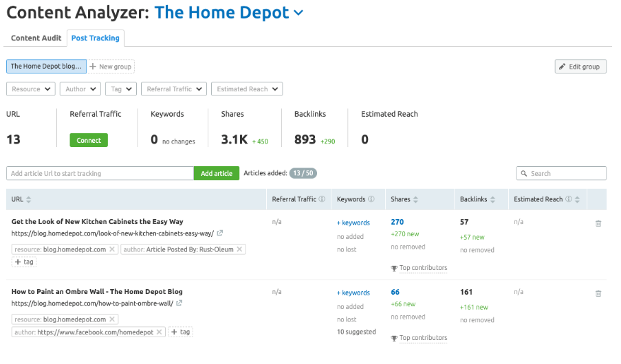The height and width of the screenshot is (364, 621).
Task: Switch to the Content Audit tab
Action: [x=36, y=38]
